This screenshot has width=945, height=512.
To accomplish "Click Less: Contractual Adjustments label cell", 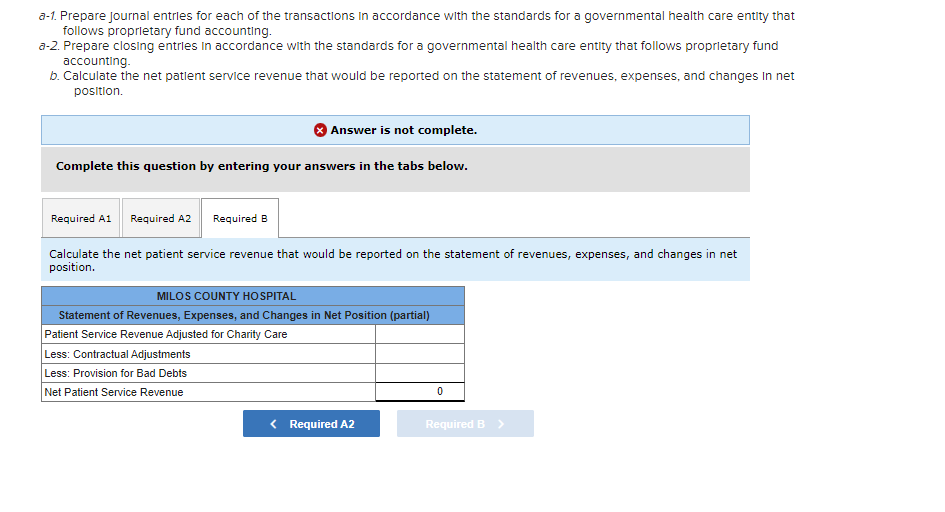I will click(209, 354).
